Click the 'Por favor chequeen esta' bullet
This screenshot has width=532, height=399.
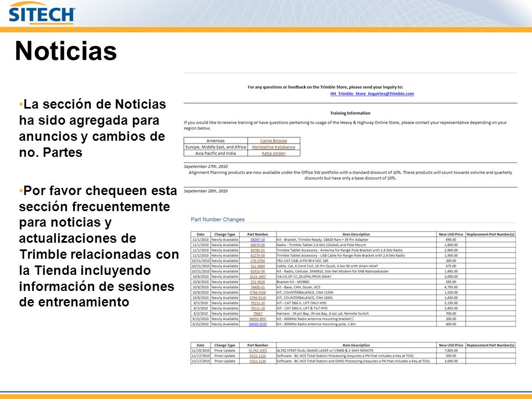pyautogui.click(x=99, y=246)
